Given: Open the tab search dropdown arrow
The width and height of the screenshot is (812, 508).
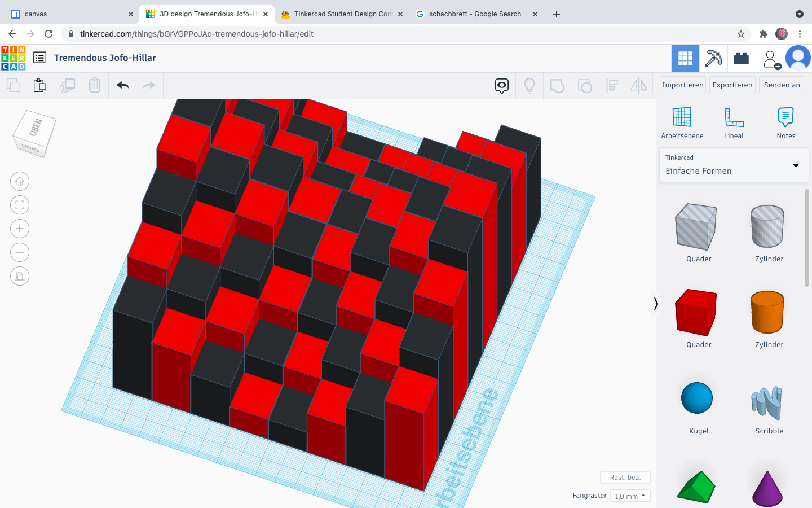Looking at the screenshot, I should tap(799, 14).
